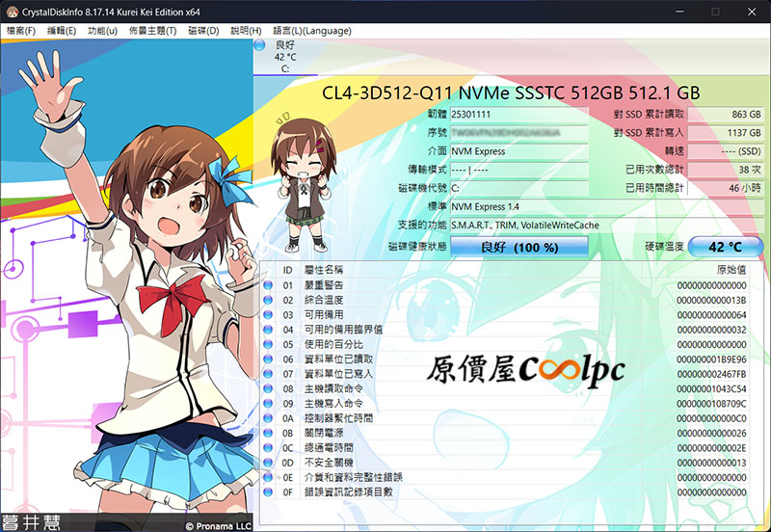Click the standard field NVM Express 1.4
The image size is (771, 532).
607,207
